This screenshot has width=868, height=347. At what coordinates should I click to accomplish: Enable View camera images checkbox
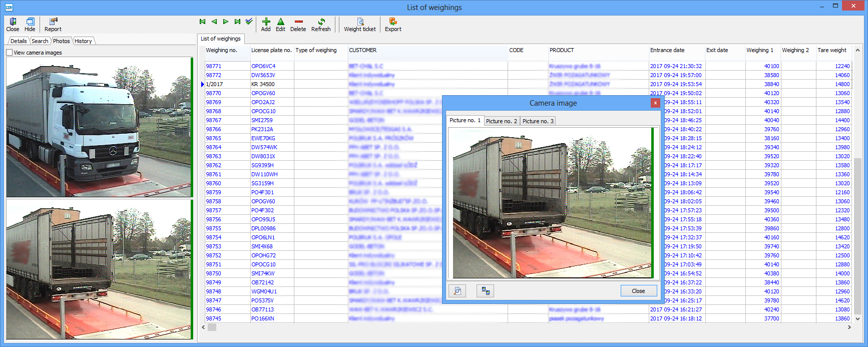point(10,53)
